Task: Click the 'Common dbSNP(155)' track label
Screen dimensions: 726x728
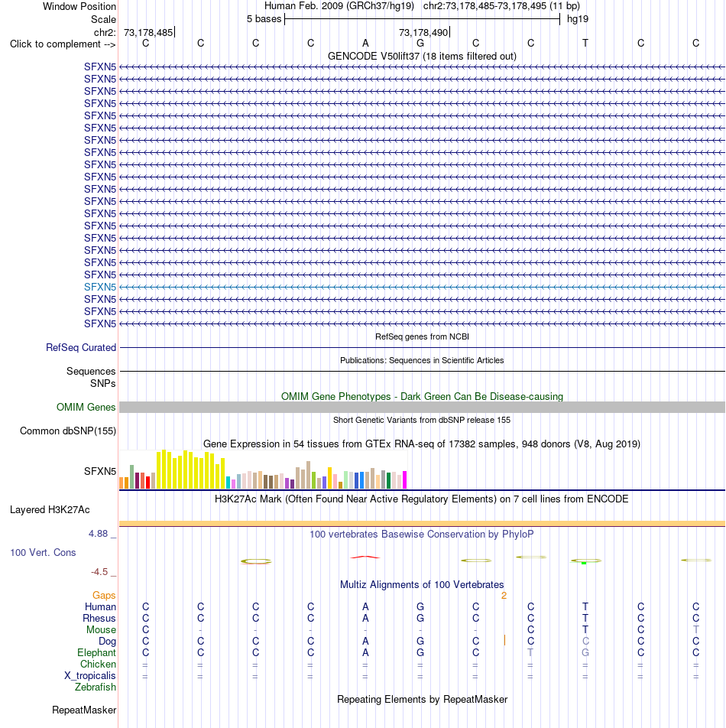Action: [x=68, y=431]
